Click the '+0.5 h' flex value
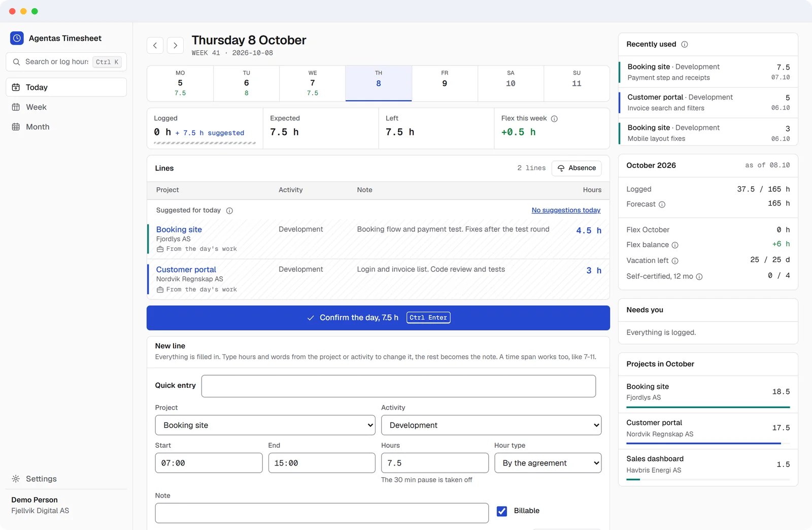The image size is (812, 530). point(519,132)
